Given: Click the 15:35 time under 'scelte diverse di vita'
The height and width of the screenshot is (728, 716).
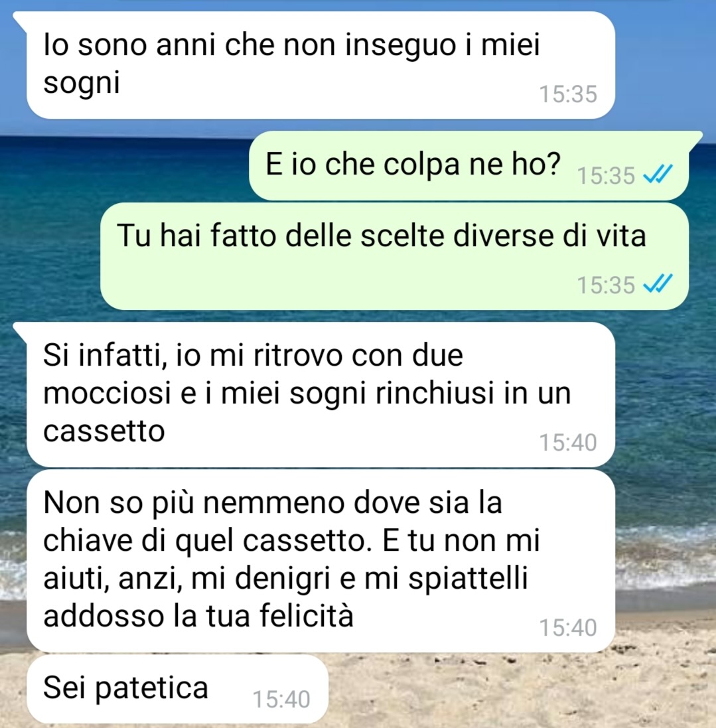Looking at the screenshot, I should pos(605,285).
